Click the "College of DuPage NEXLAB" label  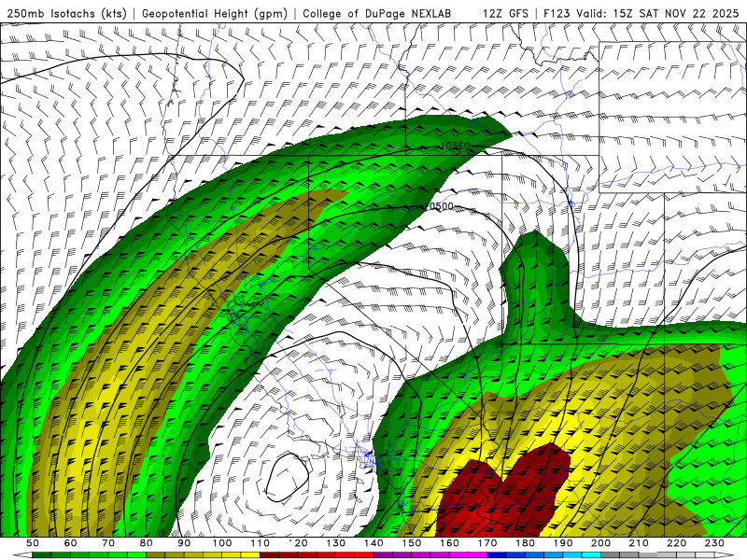tap(377, 14)
